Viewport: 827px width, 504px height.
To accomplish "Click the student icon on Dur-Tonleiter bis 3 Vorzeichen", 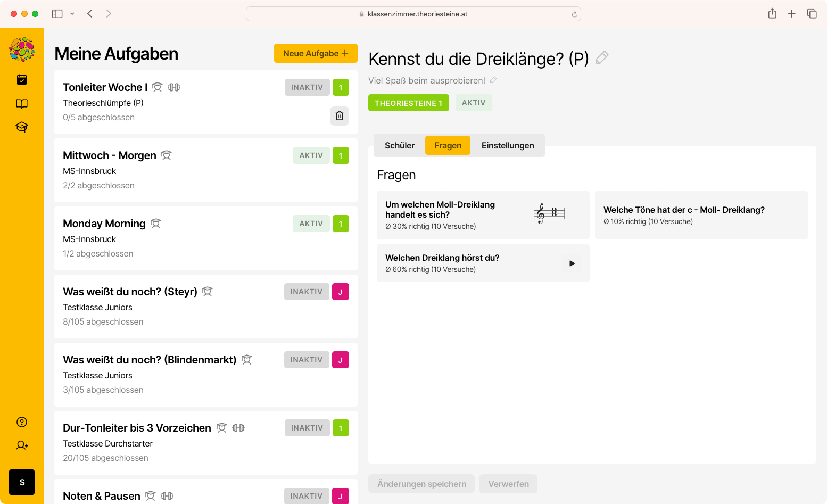I will (x=221, y=428).
